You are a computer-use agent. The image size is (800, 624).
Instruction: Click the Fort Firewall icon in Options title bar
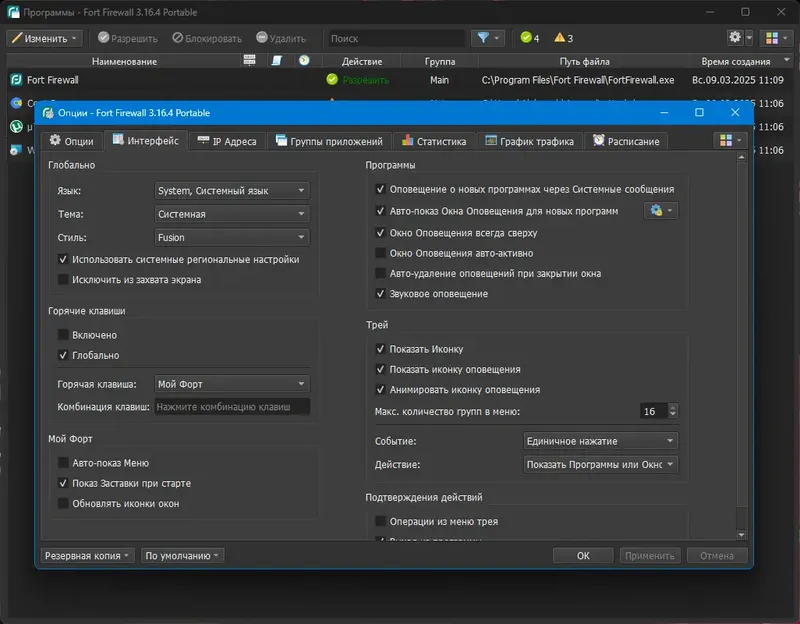pyautogui.click(x=48, y=113)
